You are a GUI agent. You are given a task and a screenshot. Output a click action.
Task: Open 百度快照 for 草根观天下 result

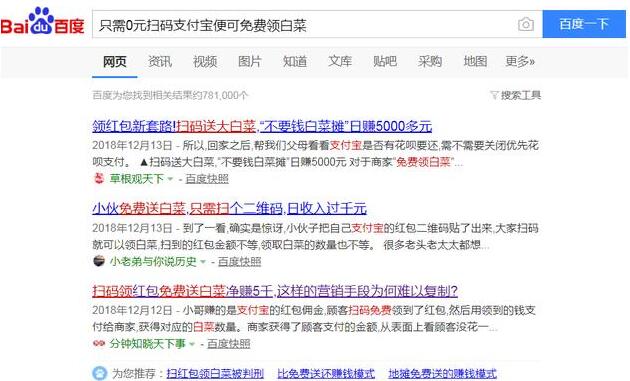[x=207, y=179]
